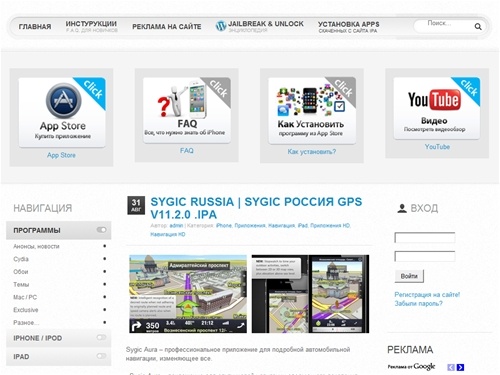500x375 pixels.
Task: Open the Sygic iPhone devices screenshot
Action: point(310,294)
